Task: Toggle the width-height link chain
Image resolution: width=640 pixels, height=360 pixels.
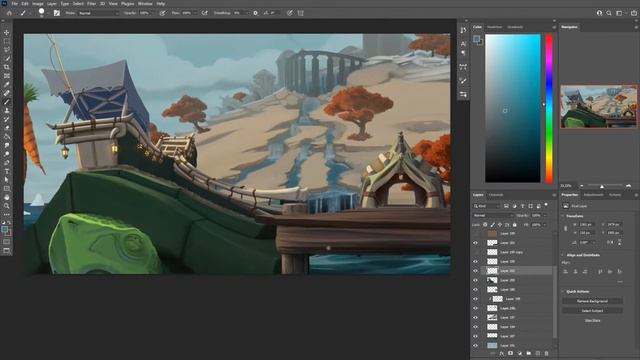Action: click(565, 229)
